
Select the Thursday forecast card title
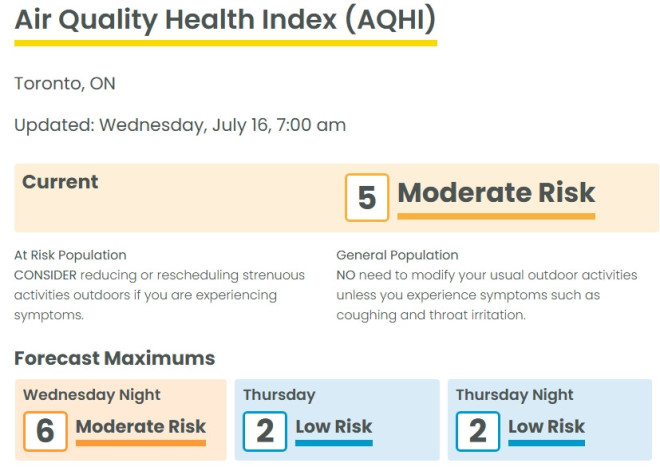click(x=279, y=395)
